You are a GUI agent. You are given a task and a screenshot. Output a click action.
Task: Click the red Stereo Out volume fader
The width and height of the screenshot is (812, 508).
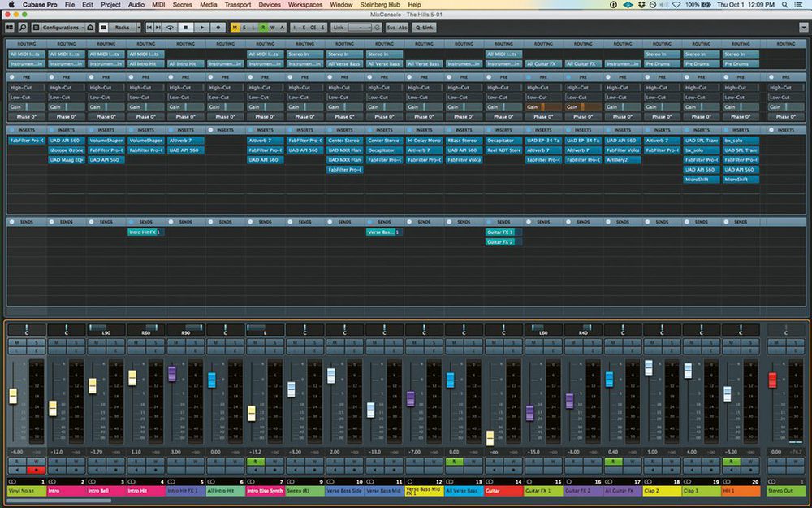[x=772, y=380]
